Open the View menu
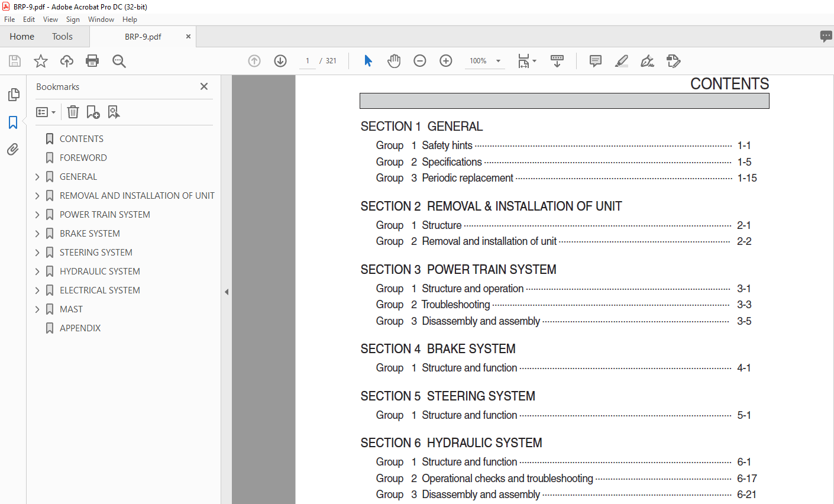Image resolution: width=834 pixels, height=504 pixels. click(x=50, y=20)
